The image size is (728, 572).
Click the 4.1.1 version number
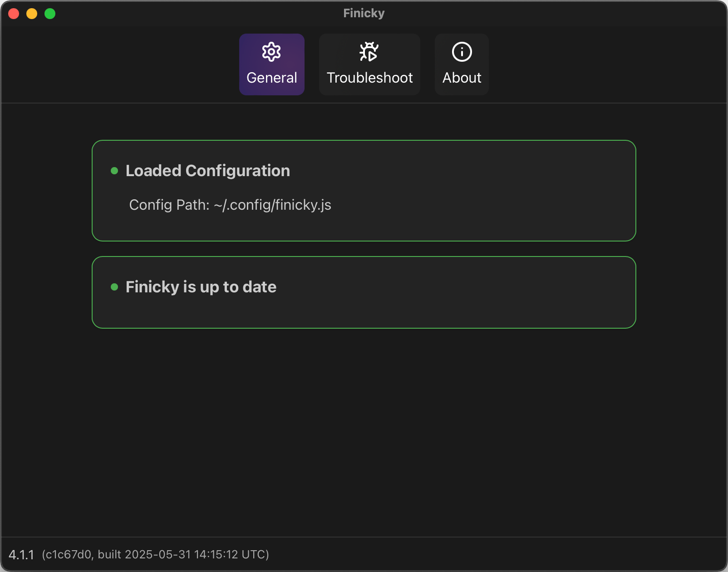pyautogui.click(x=21, y=555)
